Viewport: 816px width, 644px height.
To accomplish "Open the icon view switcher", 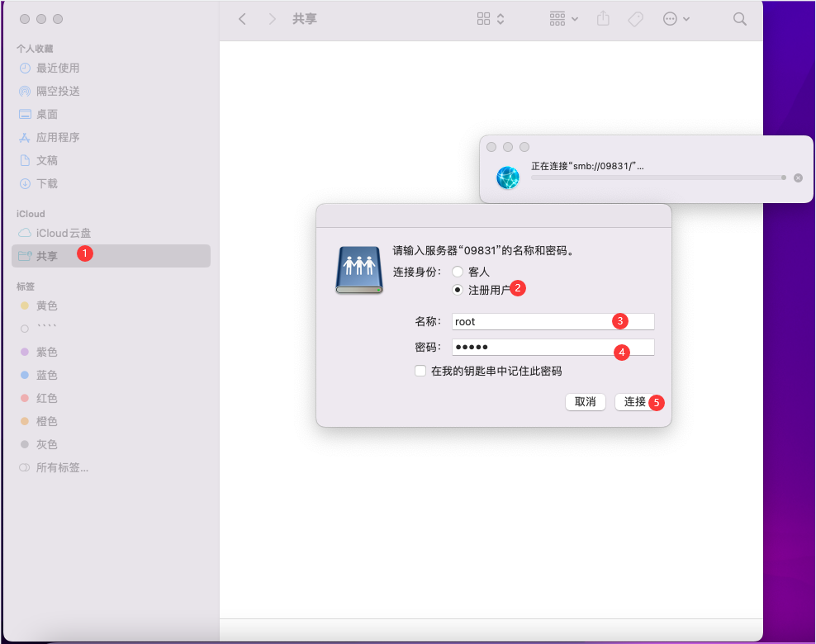I will point(491,19).
